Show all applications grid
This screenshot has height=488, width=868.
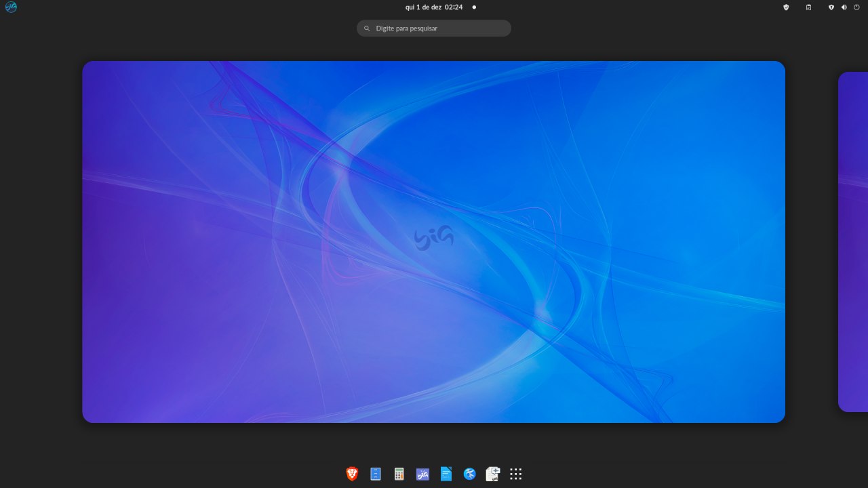pyautogui.click(x=516, y=474)
